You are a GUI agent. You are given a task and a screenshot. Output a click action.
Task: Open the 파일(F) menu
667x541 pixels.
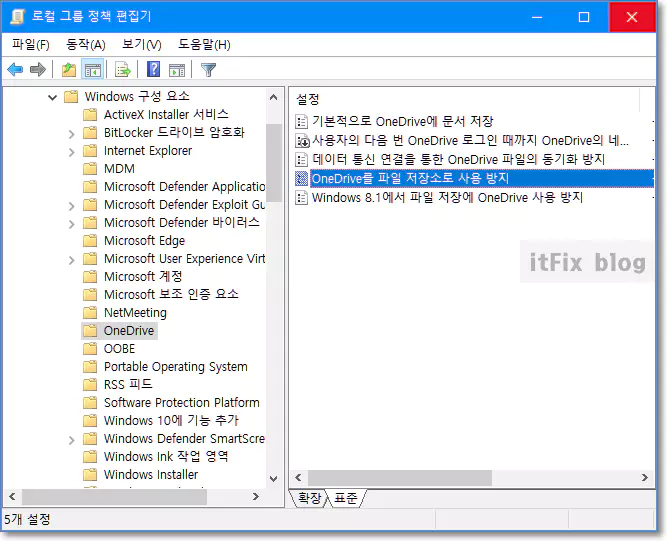[31, 44]
